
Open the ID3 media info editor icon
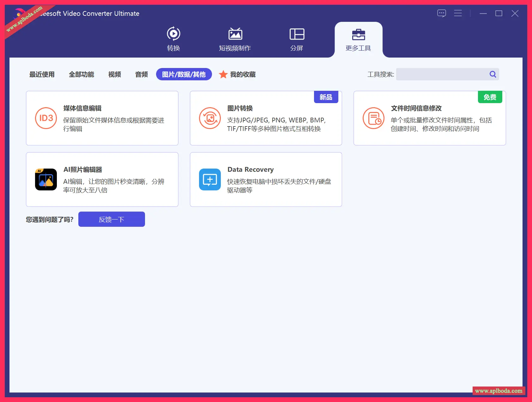click(x=46, y=118)
